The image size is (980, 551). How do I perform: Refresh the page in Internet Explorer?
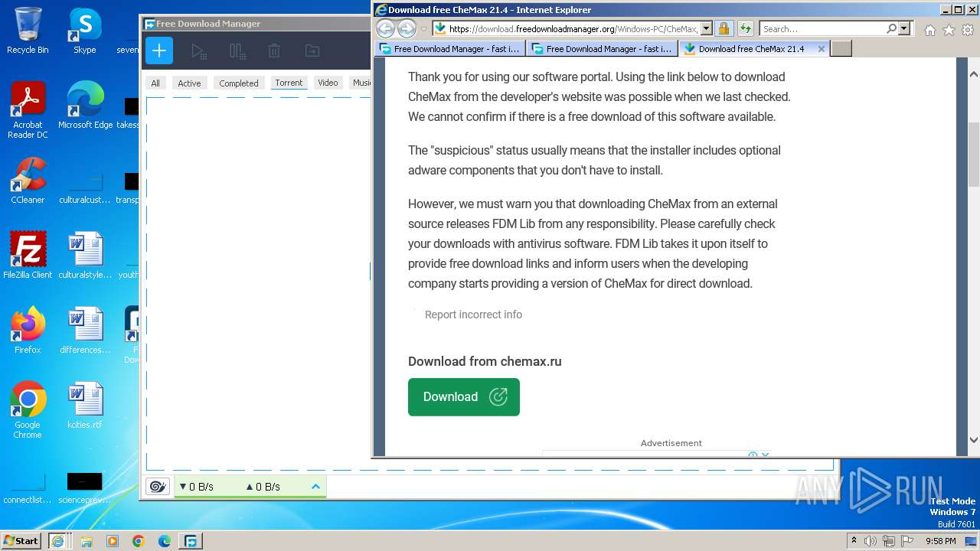[x=744, y=29]
